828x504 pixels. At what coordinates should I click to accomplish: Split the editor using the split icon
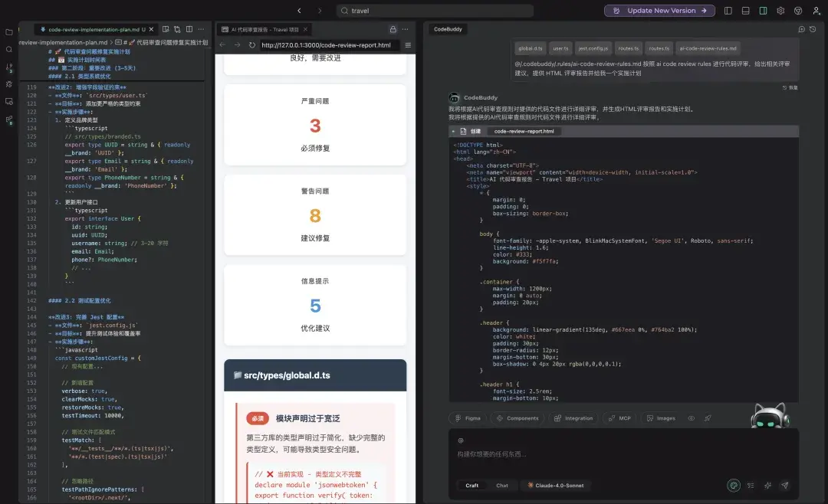pyautogui.click(x=189, y=29)
